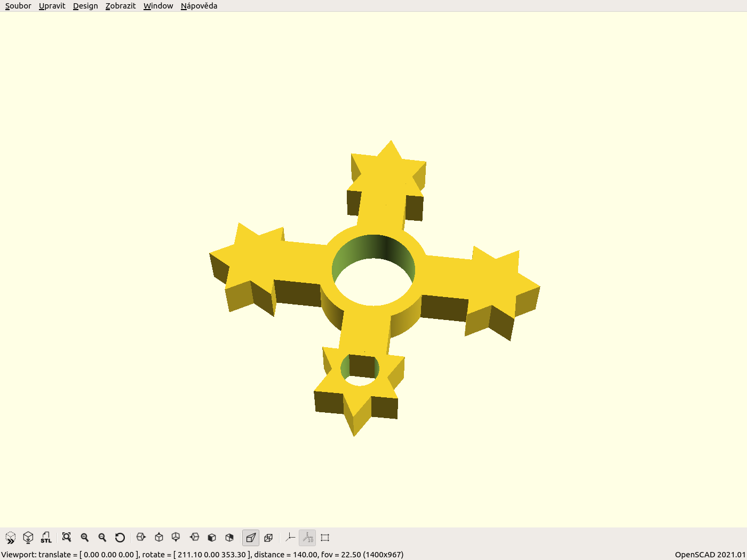Open the Zobrazit menu
747x560 pixels.
(x=121, y=6)
